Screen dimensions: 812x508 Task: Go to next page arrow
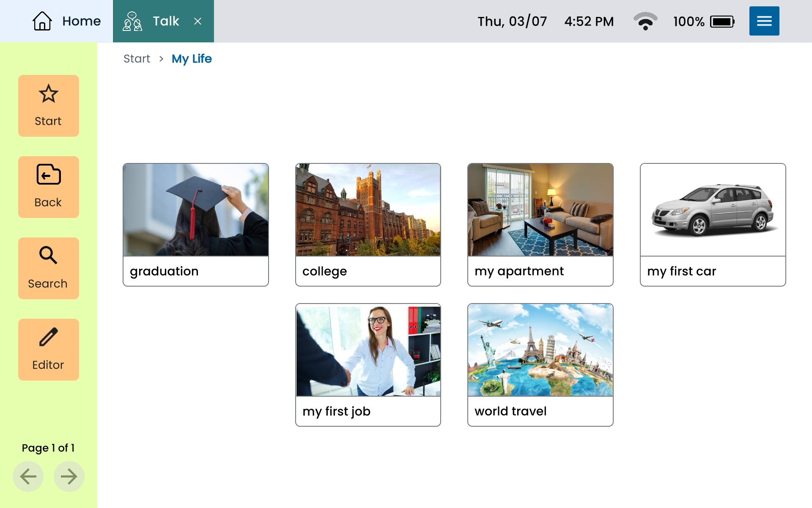(69, 476)
